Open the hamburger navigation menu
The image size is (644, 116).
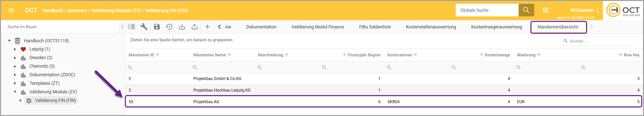pyautogui.click(x=11, y=11)
